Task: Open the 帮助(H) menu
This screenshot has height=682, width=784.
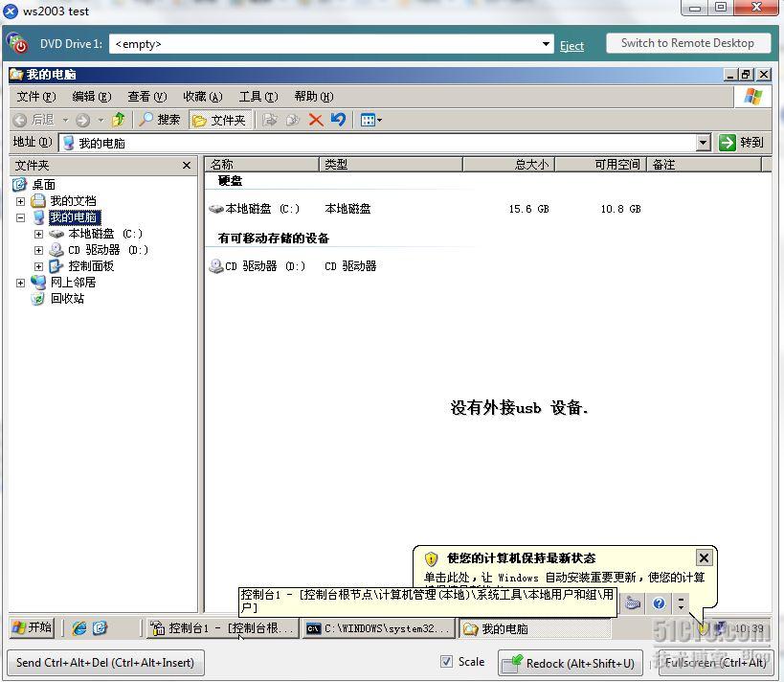Action: [313, 97]
